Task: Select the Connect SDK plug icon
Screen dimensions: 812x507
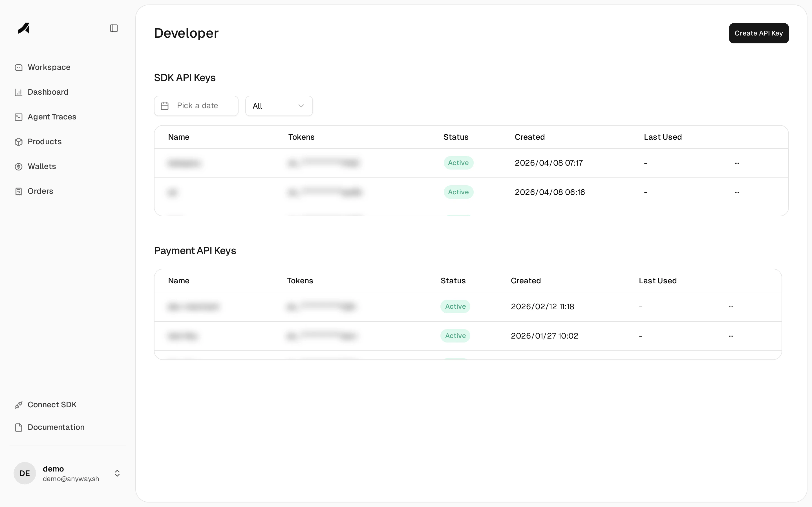Action: pos(19,405)
